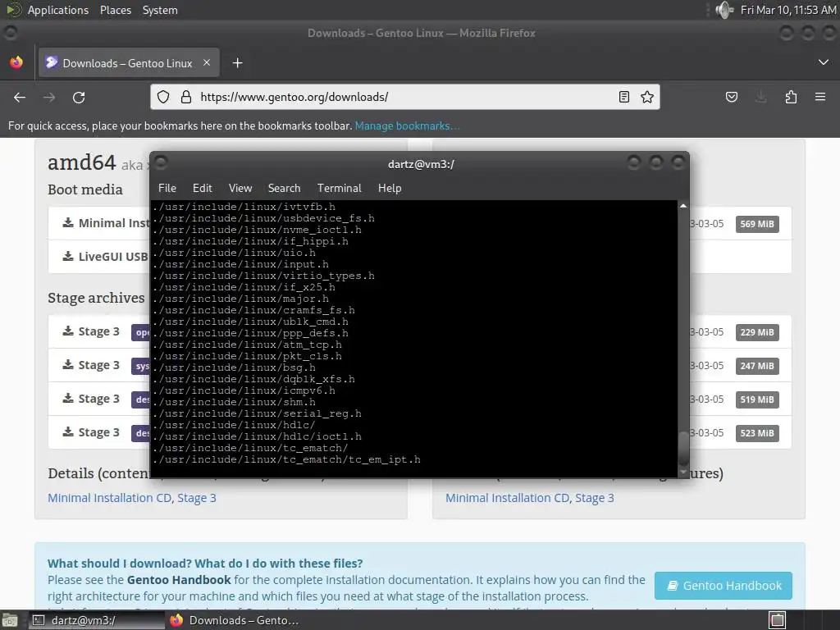Click the 523 MiB size badge
Image resolution: width=840 pixels, height=630 pixels.
(x=757, y=433)
